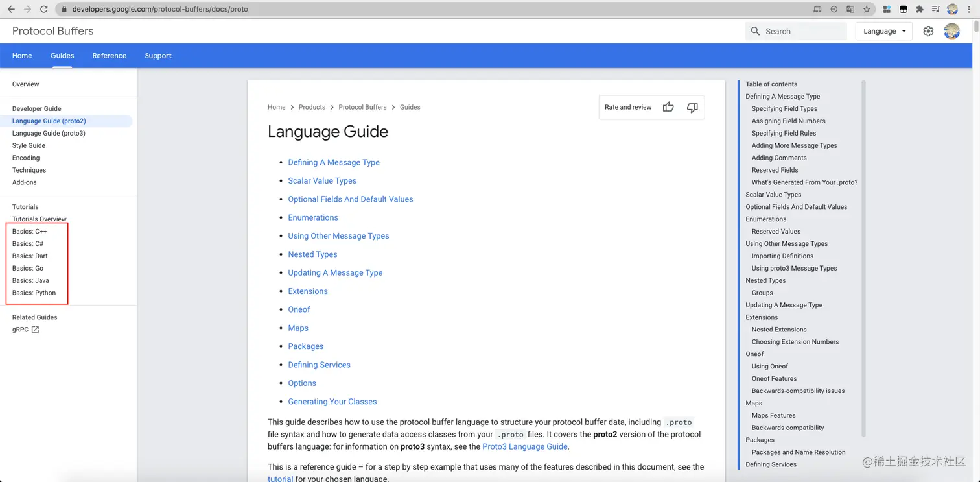
Task: Select Choosing Extension Numbers in table of contents
Action: tap(795, 342)
